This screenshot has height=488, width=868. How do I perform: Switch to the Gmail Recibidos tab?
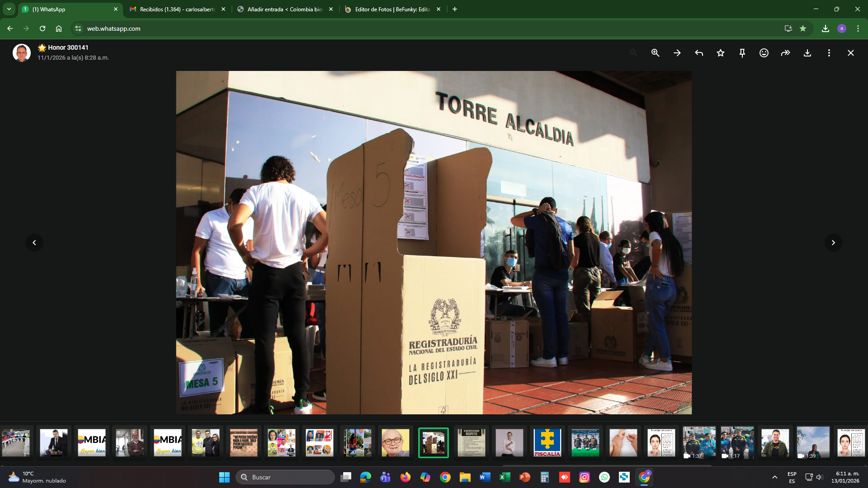pyautogui.click(x=177, y=9)
